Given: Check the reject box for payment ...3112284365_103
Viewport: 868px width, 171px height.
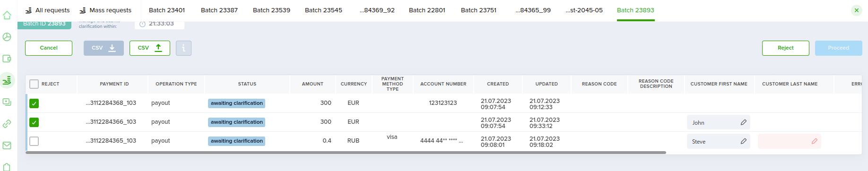Looking at the screenshot, I should pyautogui.click(x=34, y=141).
